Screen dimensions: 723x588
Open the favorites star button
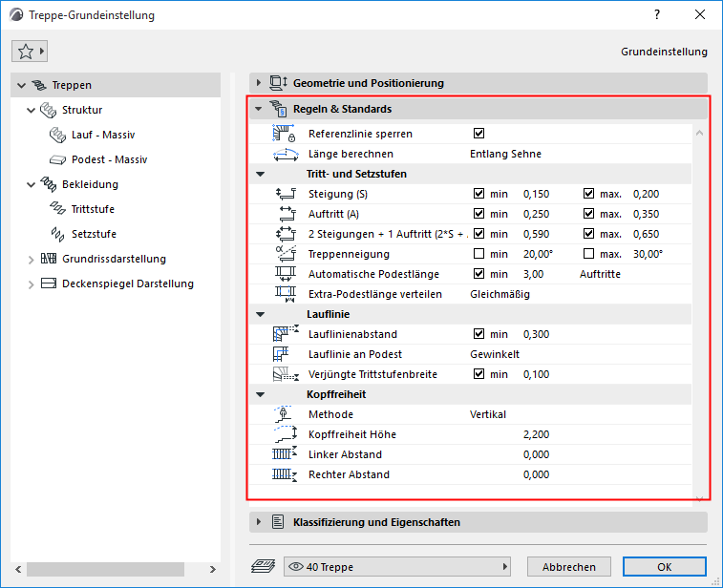click(x=30, y=52)
